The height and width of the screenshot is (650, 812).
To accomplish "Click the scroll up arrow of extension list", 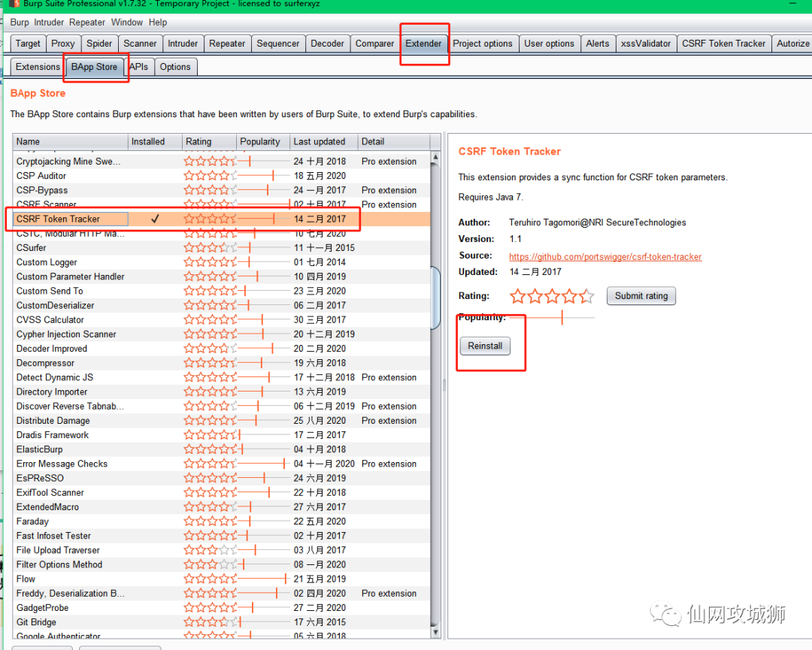I will (435, 158).
